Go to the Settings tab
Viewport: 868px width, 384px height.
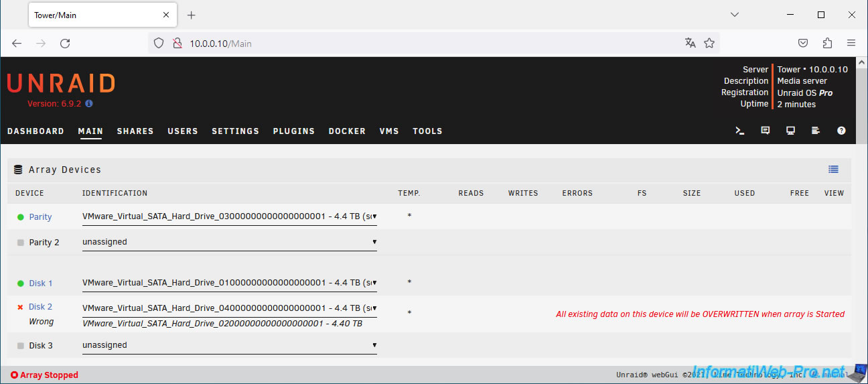click(235, 131)
